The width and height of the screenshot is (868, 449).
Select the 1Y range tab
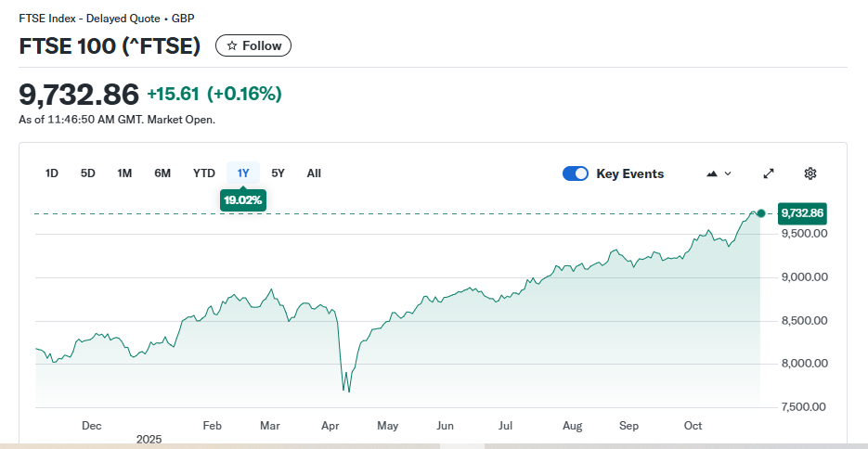click(243, 173)
